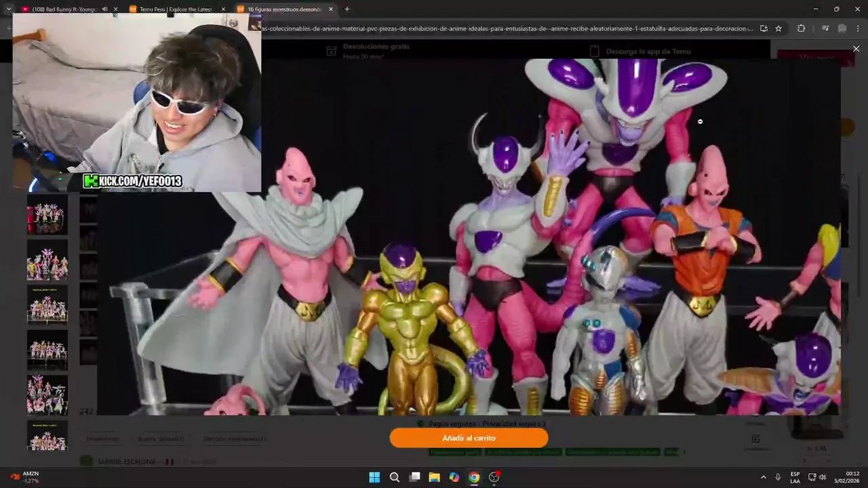868x488 pixels.
Task: Switch the ESP LAA keyboard language
Action: [795, 477]
